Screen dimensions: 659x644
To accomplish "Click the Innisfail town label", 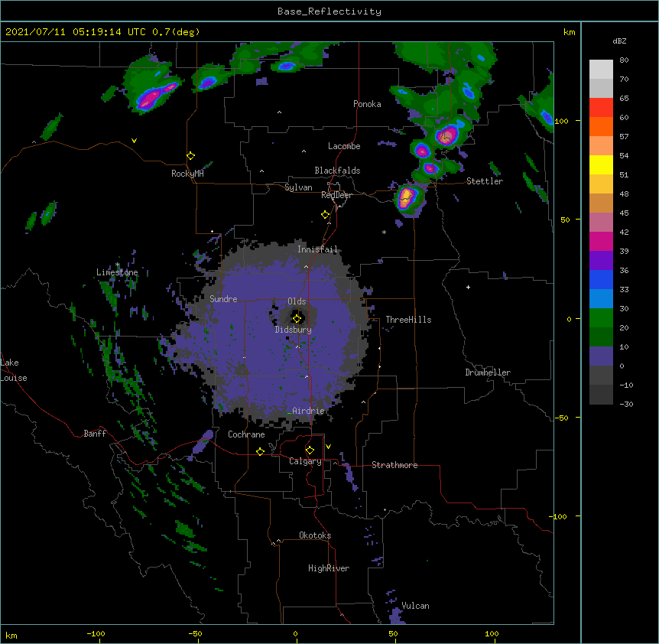I will point(317,249).
